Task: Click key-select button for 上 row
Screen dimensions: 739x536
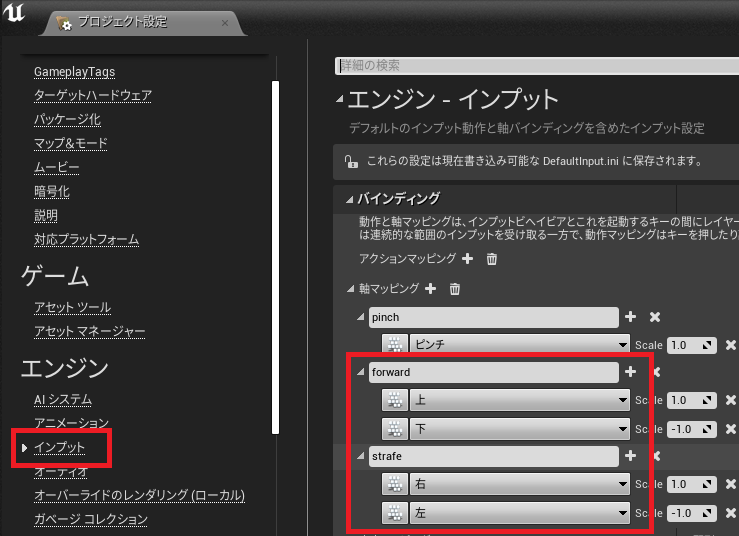Action: [394, 400]
